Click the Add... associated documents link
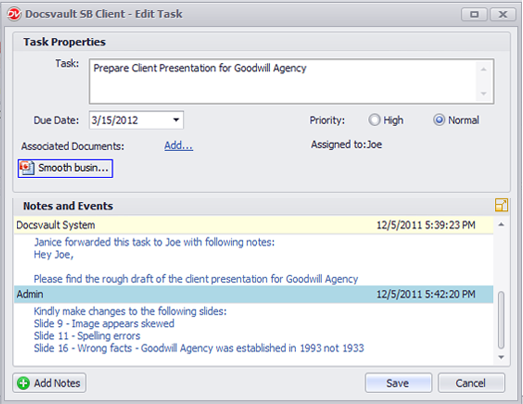 178,145
